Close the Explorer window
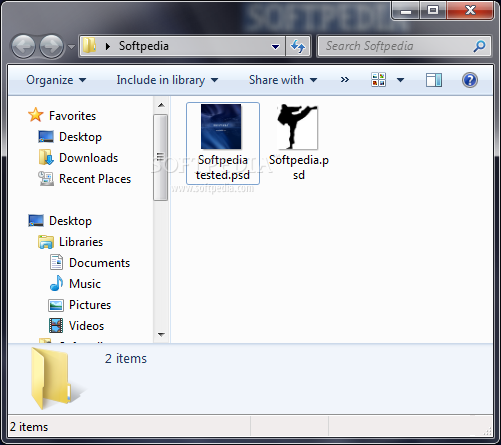 tap(470, 10)
